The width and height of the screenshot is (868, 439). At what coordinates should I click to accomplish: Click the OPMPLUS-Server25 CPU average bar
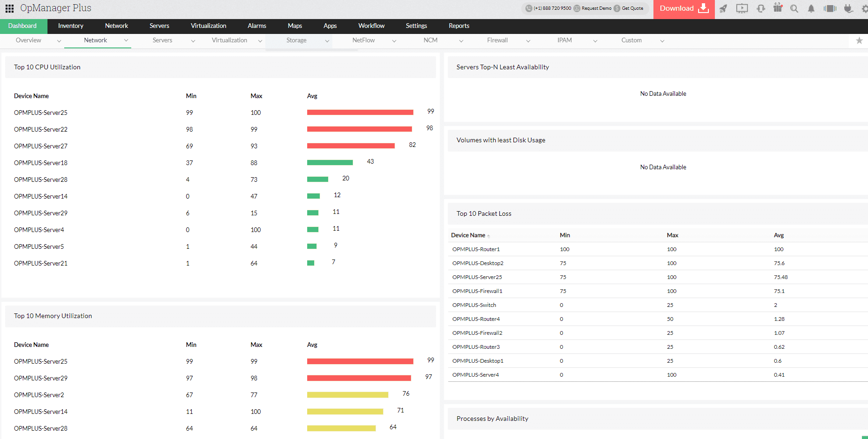(x=360, y=112)
